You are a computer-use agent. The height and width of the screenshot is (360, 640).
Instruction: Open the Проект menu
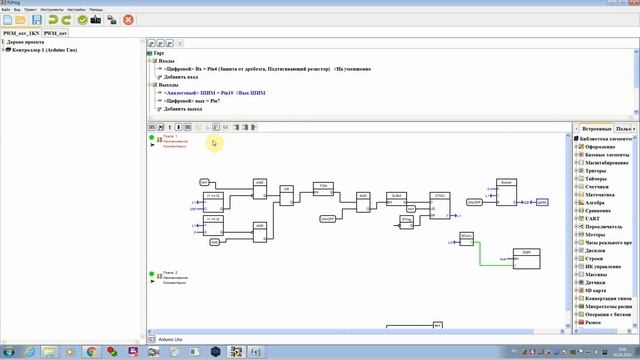coord(30,9)
